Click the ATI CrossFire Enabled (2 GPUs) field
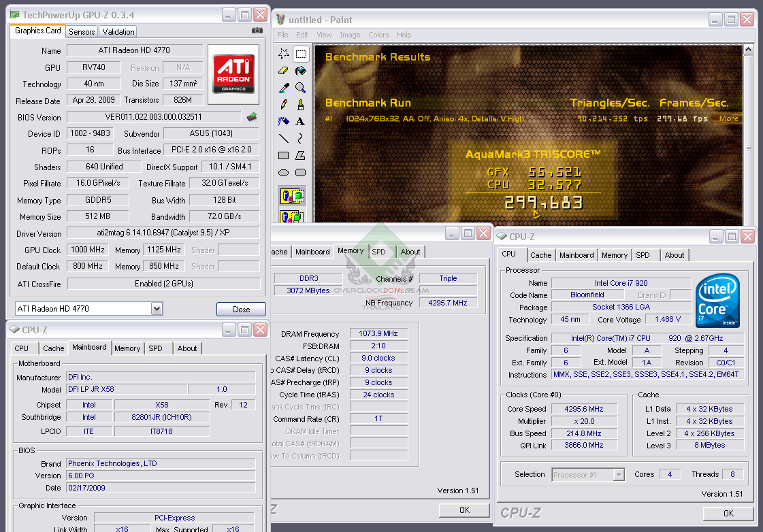Screen dimensions: 763x532 point(163,284)
